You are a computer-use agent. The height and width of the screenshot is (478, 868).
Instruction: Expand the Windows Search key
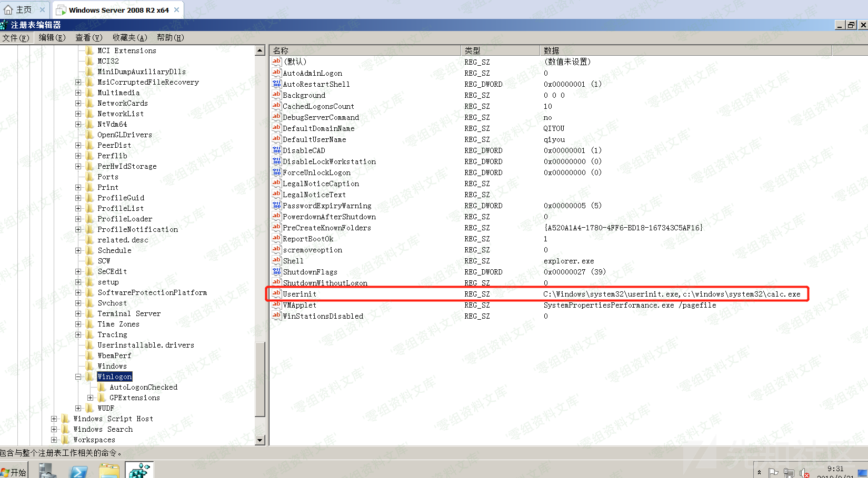(x=54, y=429)
